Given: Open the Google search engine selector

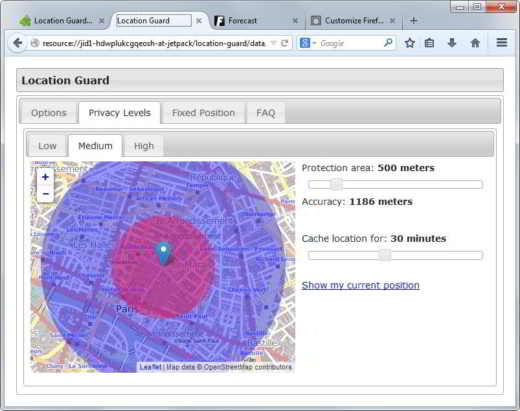Looking at the screenshot, I should [x=307, y=43].
